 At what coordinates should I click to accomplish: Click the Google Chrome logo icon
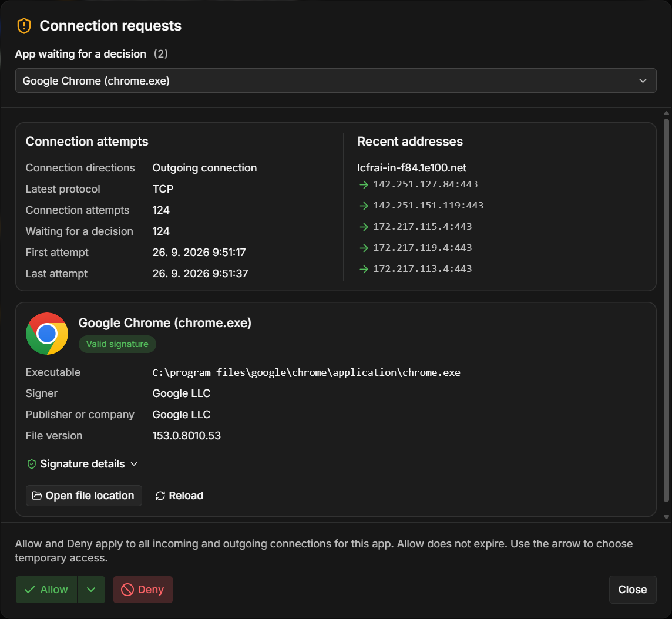[x=47, y=334]
